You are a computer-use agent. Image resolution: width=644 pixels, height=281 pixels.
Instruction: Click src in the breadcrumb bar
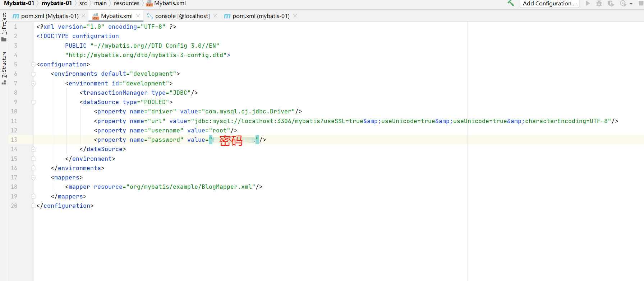pos(83,3)
